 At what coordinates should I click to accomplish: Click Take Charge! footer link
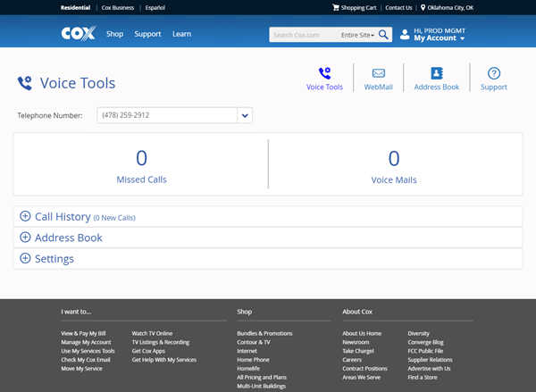click(x=358, y=351)
